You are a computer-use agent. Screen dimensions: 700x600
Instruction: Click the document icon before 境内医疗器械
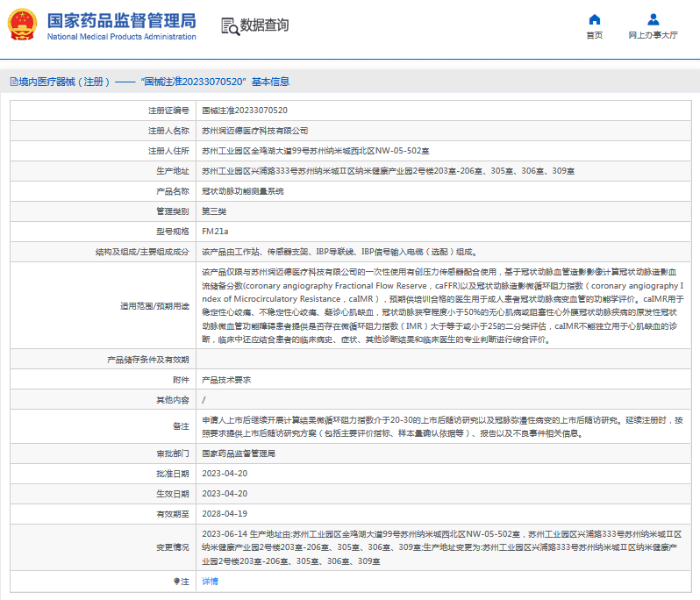[x=14, y=82]
